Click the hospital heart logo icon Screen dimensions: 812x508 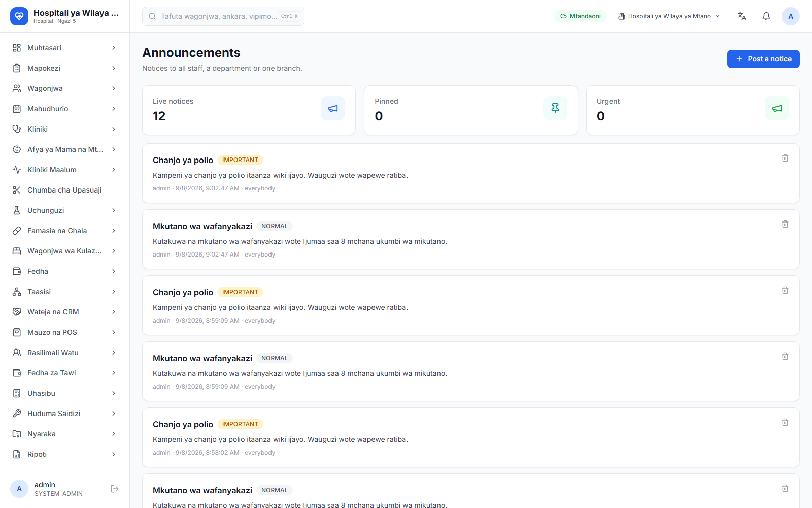coord(19,16)
